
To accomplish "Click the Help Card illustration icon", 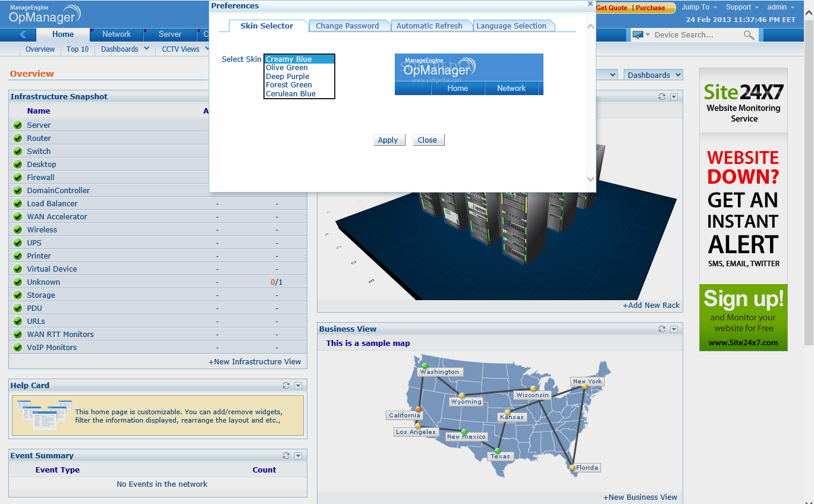I will (44, 415).
